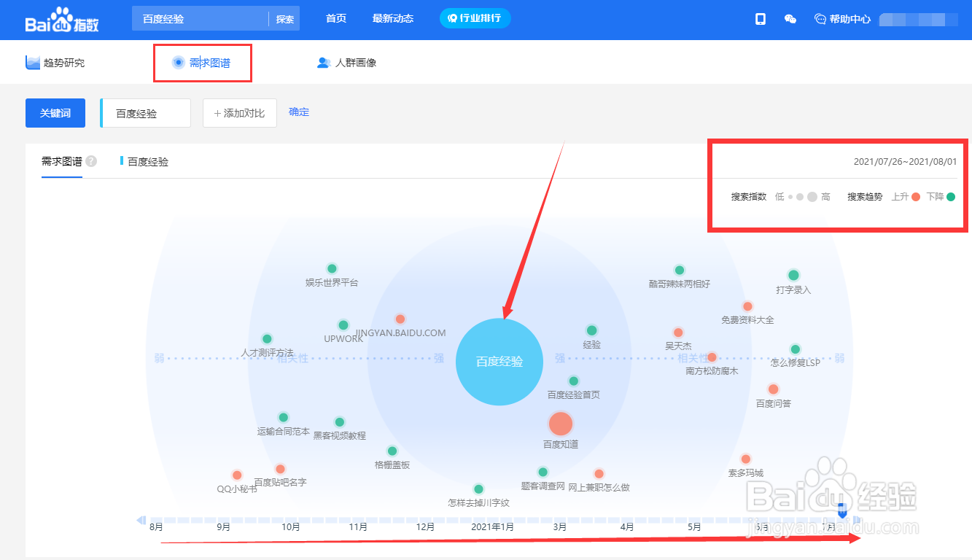Click the 娱乐世界平台 node
972x560 pixels.
point(332,268)
